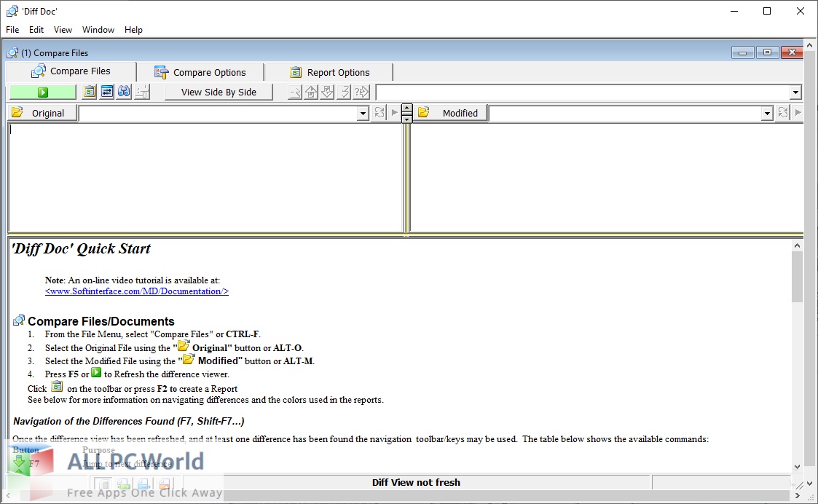
Task: Click the report icon in 'Click on the toolbar' line
Action: [57, 387]
